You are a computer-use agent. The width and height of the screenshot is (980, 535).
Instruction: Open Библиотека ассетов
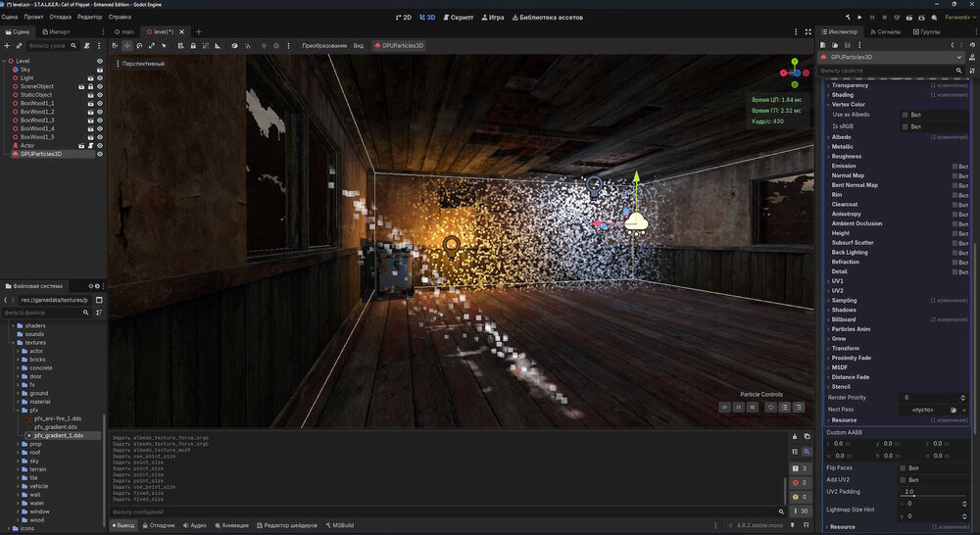[x=548, y=18]
